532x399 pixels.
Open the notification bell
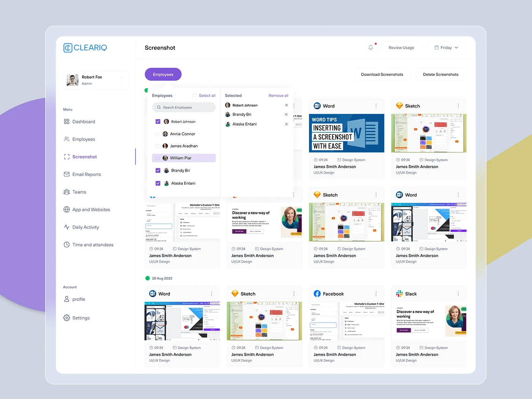pyautogui.click(x=370, y=47)
